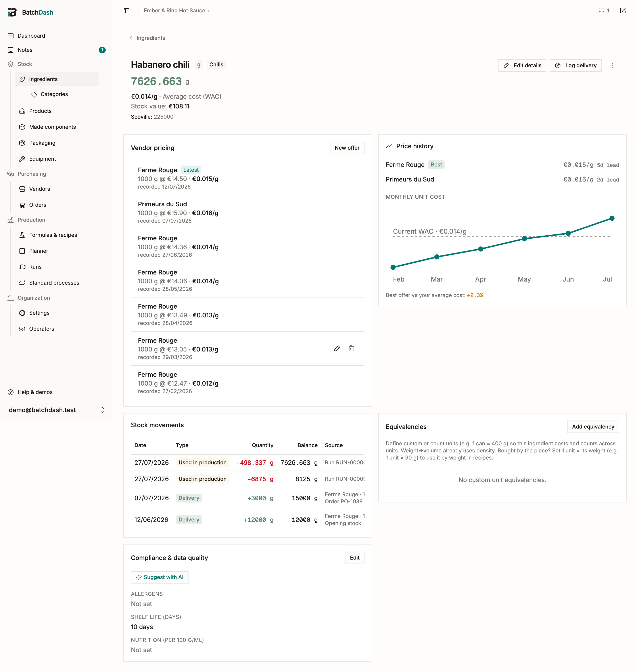Edit the Ferme Rouge €13.05 offer
Image resolution: width=637 pixels, height=672 pixels.
click(x=337, y=348)
